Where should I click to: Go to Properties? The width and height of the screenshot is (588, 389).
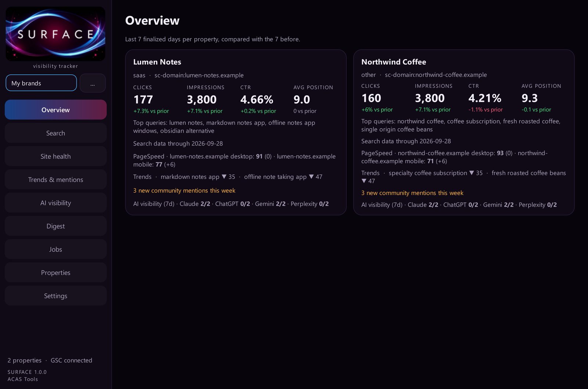click(x=55, y=272)
